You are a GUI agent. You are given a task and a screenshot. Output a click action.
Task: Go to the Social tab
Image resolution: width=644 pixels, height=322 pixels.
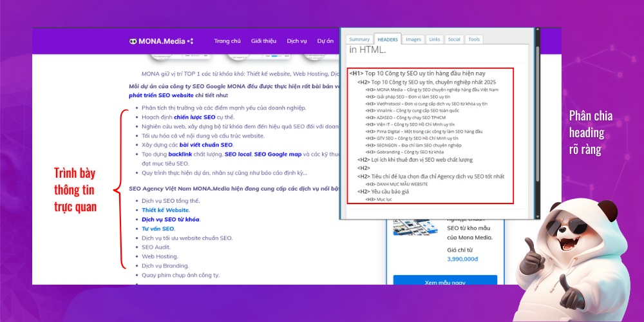[x=454, y=39]
